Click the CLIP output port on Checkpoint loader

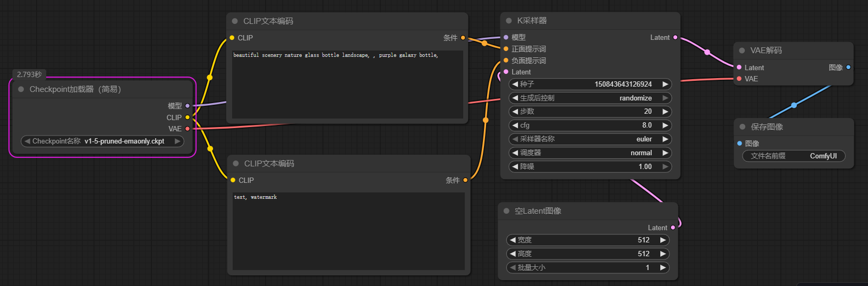click(188, 117)
